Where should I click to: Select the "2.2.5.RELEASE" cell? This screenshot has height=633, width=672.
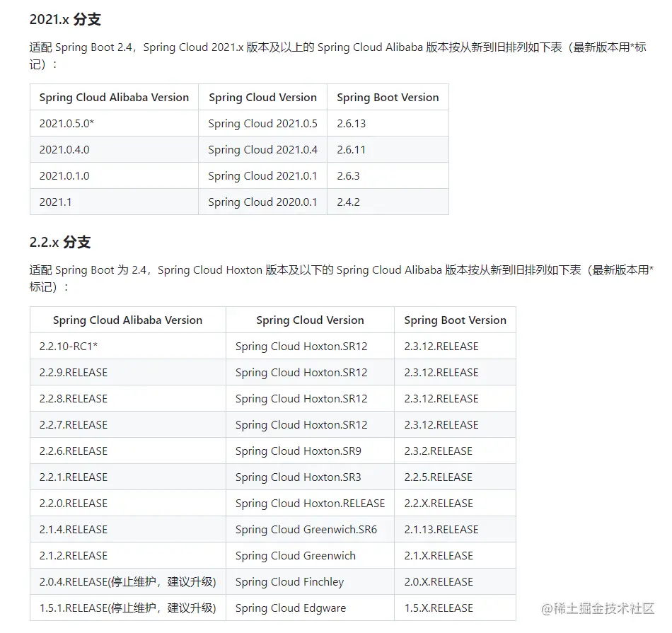(x=455, y=477)
